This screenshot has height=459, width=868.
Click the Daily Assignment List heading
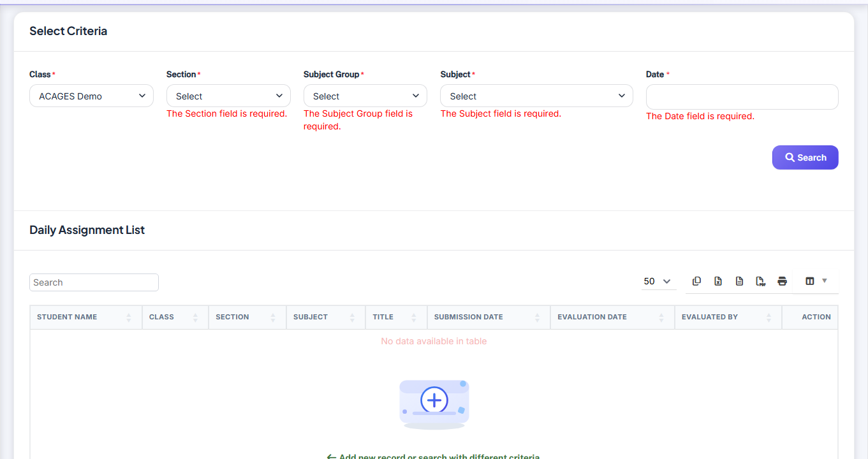(x=87, y=230)
